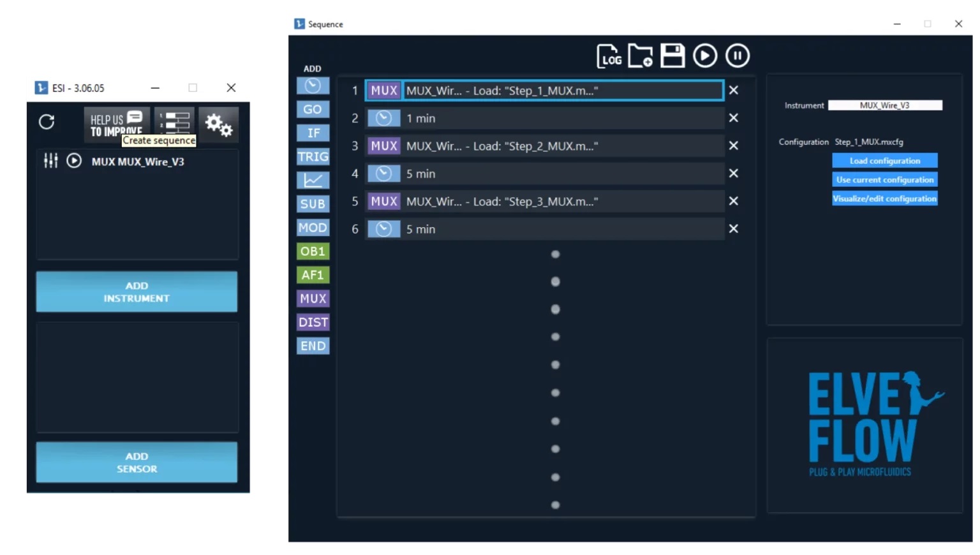Image resolution: width=980 pixels, height=555 pixels.
Task: Open the sequence LOG file icon
Action: [x=609, y=56]
